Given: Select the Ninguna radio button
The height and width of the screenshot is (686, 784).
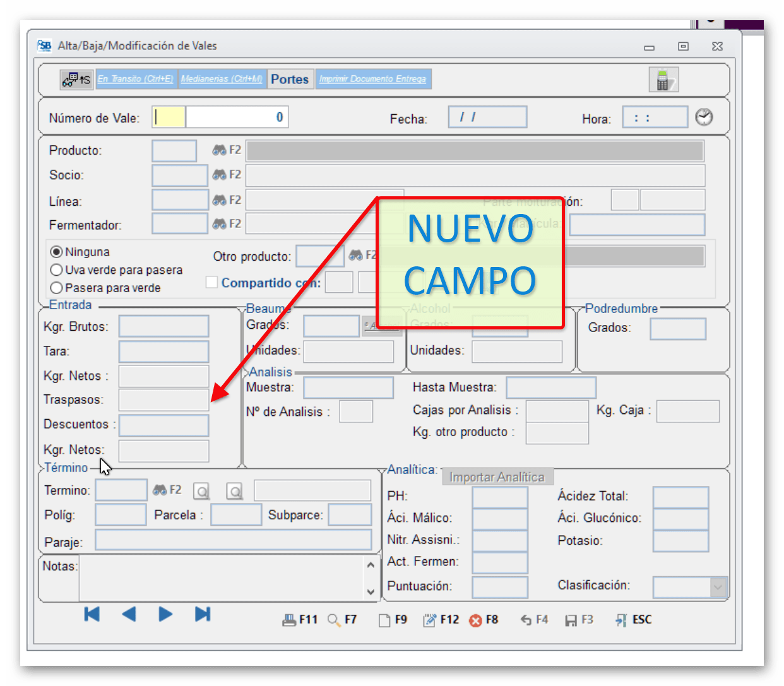Looking at the screenshot, I should [57, 252].
